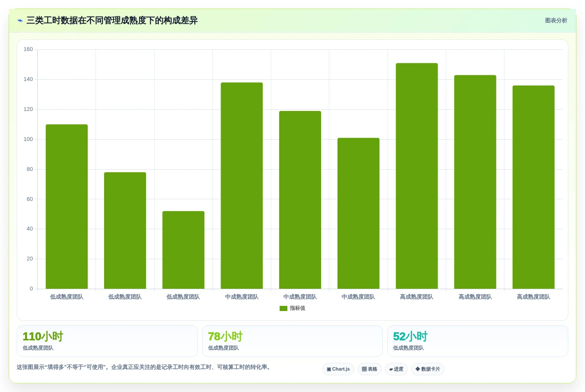The width and height of the screenshot is (585, 392).
Task: Click the footnote text about 填得多
Action: pos(144,367)
